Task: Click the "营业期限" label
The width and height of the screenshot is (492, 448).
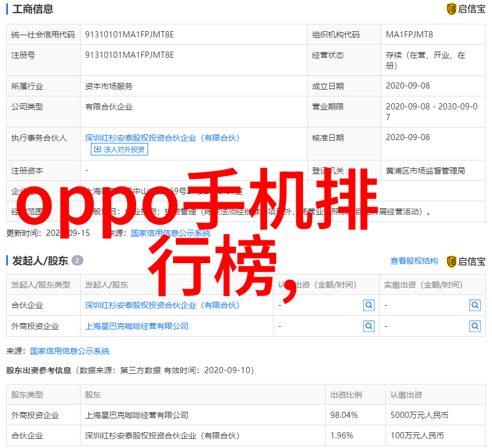Action: 328,107
